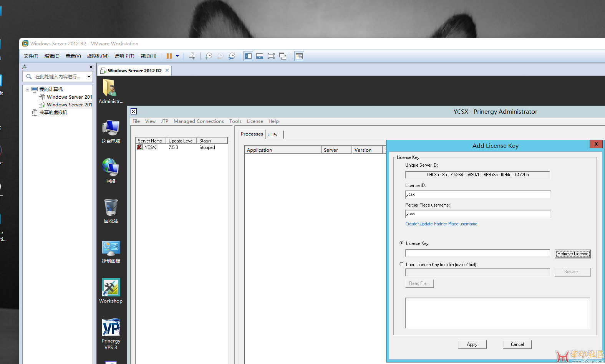Open the File menu in Prinergy Administrator
The height and width of the screenshot is (364, 605).
tap(136, 121)
